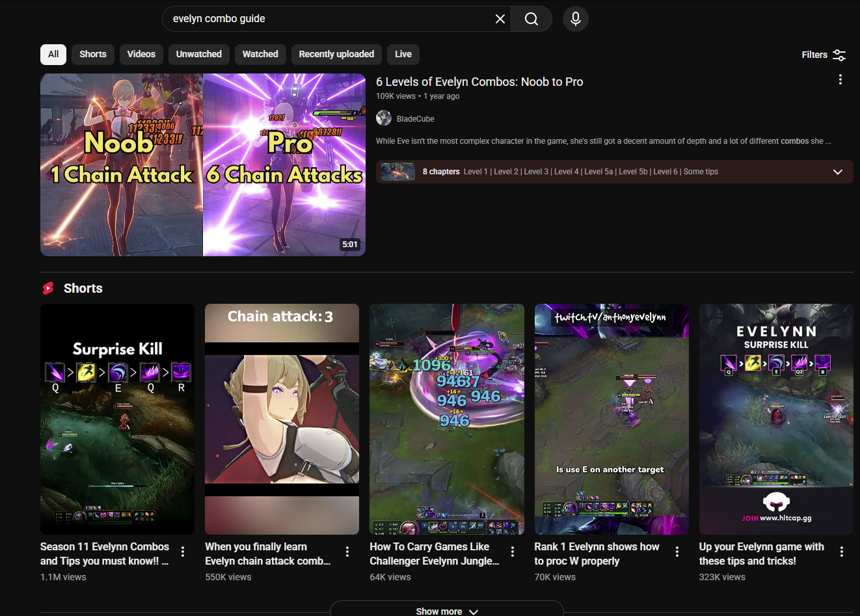This screenshot has height=616, width=860.
Task: Click the '323K views' count
Action: pyautogui.click(x=722, y=577)
